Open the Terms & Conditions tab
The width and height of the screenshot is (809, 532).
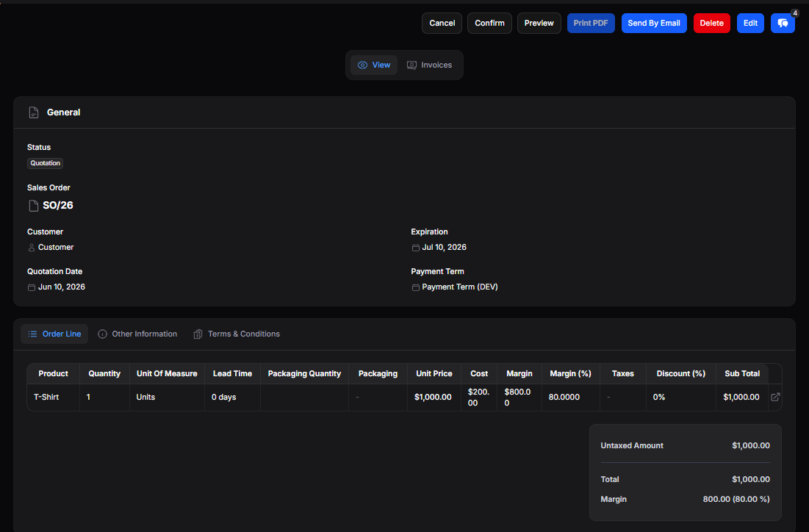coord(237,334)
